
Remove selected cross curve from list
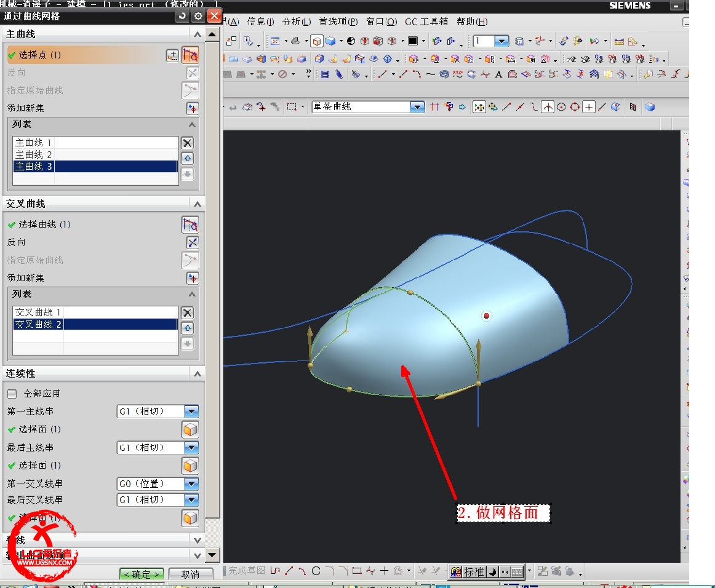pos(188,312)
